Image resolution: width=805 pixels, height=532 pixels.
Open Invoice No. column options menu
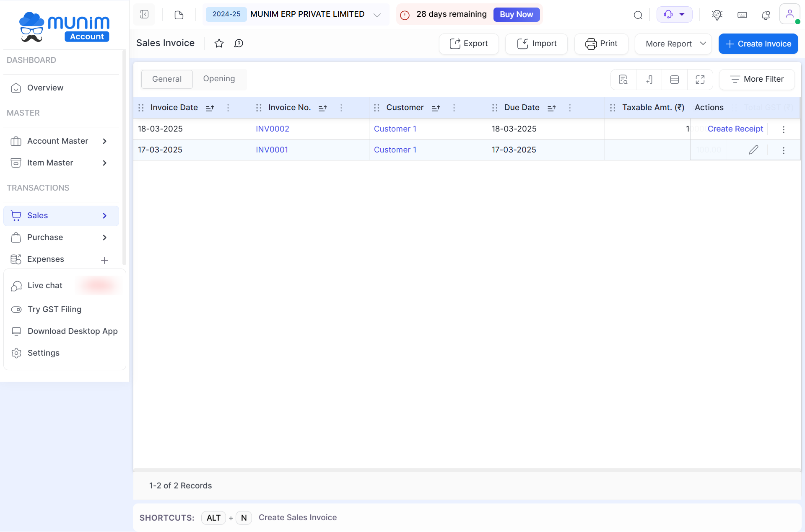click(x=341, y=108)
